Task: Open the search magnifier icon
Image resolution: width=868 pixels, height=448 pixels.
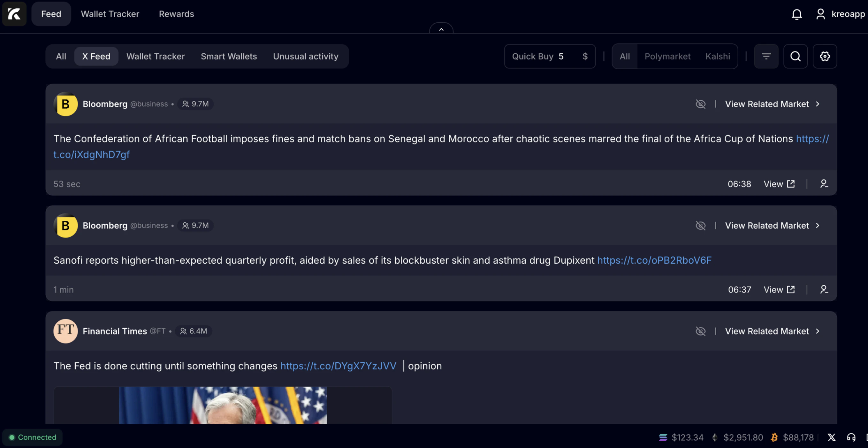Action: click(795, 56)
